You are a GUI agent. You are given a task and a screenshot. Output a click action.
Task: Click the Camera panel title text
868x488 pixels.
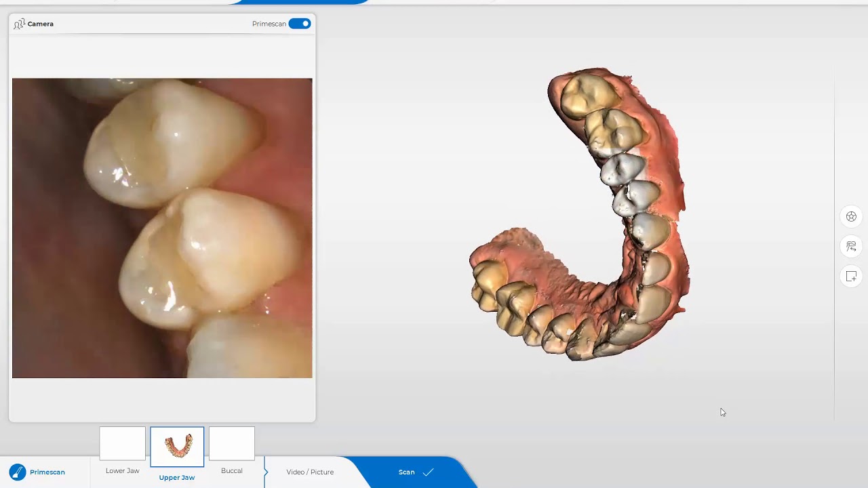(x=41, y=24)
